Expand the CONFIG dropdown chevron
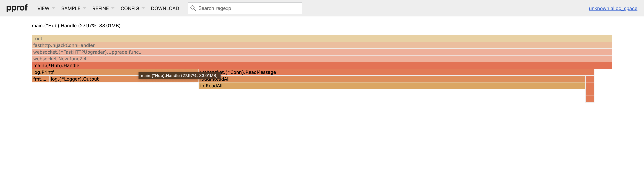Viewport: 644px width, 181px height. (x=143, y=8)
